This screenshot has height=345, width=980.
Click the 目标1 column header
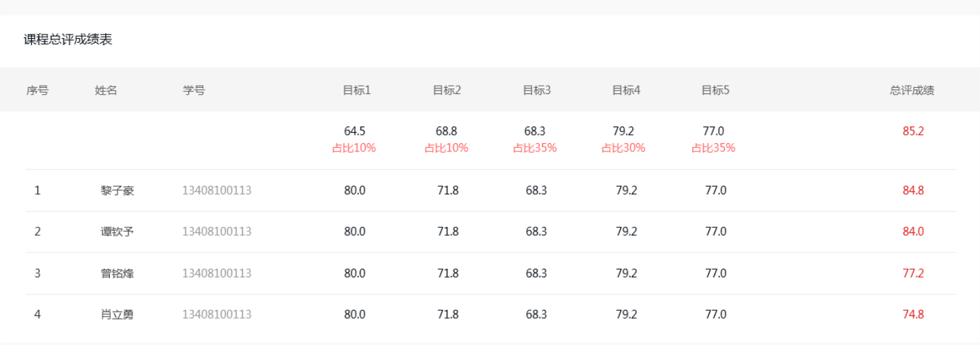[357, 90]
